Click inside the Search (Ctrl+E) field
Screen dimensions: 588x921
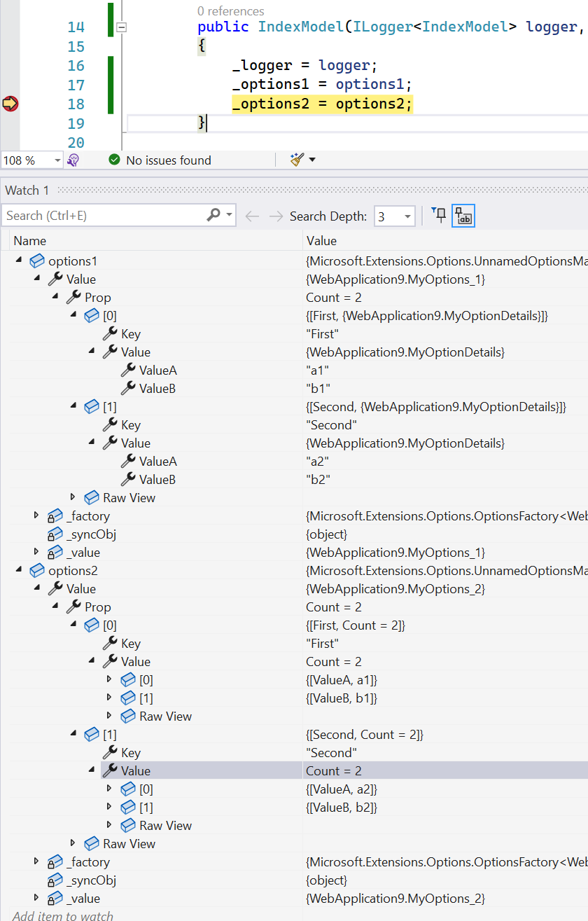click(105, 214)
